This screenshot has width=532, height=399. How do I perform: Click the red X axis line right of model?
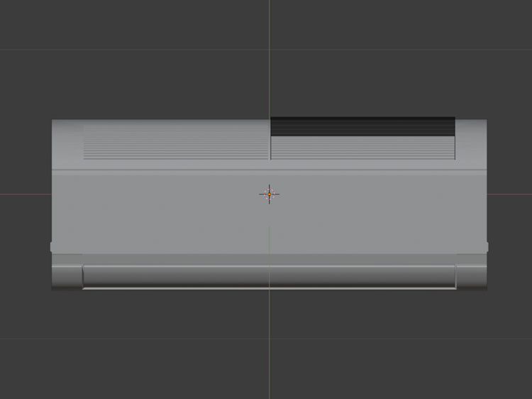509,194
